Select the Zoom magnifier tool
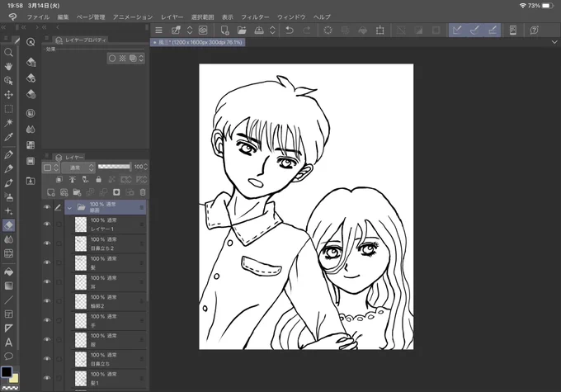 pos(8,53)
